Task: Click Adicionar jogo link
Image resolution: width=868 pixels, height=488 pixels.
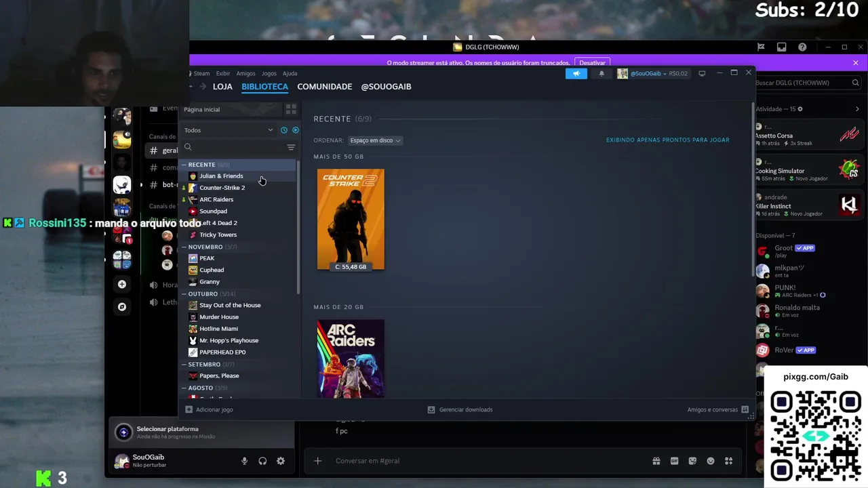Action: pos(214,409)
